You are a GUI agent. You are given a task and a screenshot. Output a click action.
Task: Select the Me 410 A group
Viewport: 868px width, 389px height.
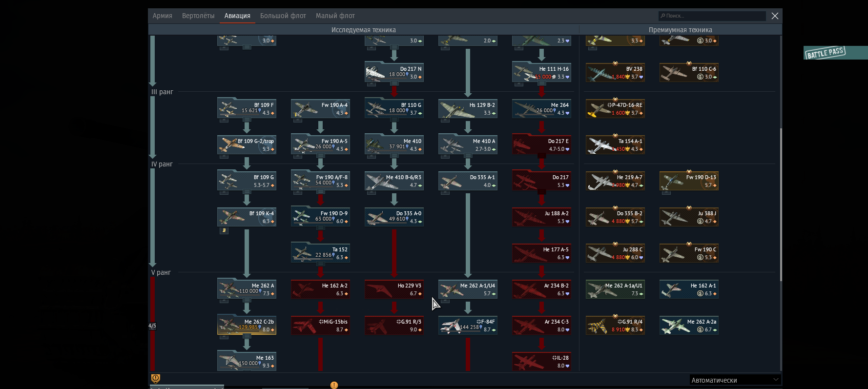pyautogui.click(x=468, y=145)
